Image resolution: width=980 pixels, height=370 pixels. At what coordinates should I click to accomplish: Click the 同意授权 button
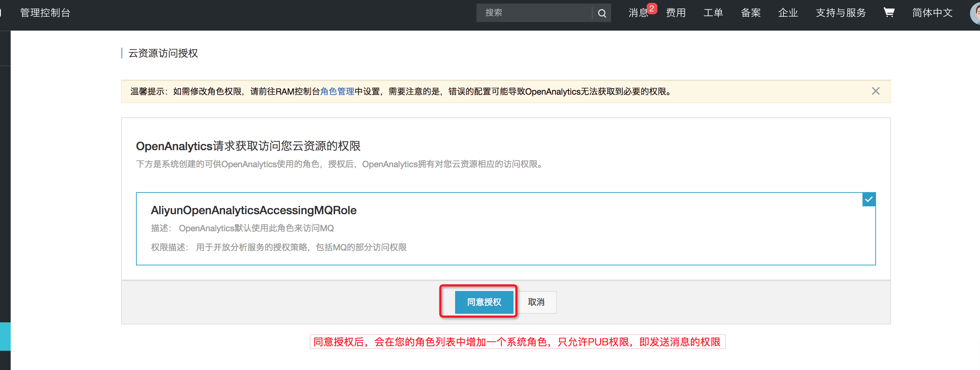coord(484,302)
